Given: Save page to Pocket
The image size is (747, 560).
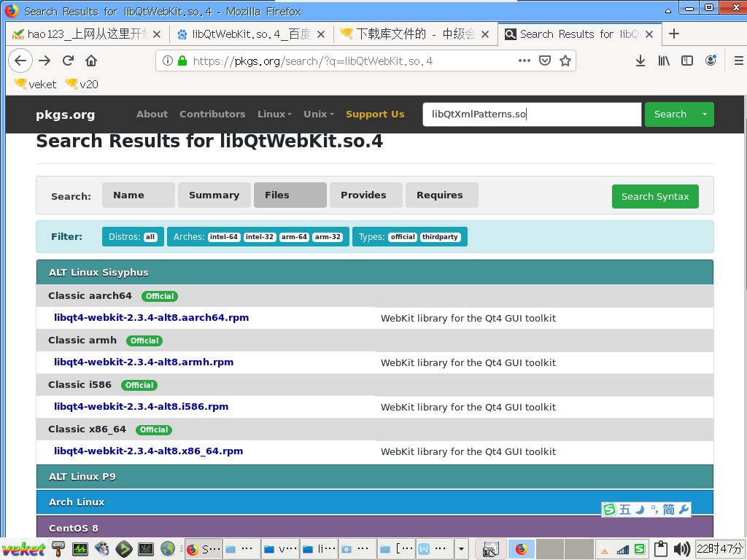Looking at the screenshot, I should (544, 61).
